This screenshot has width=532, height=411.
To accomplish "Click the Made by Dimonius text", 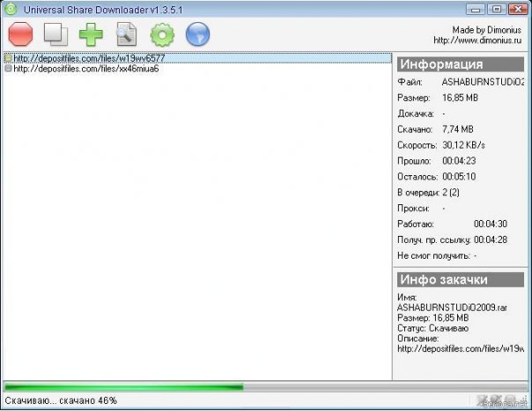I will (x=486, y=30).
